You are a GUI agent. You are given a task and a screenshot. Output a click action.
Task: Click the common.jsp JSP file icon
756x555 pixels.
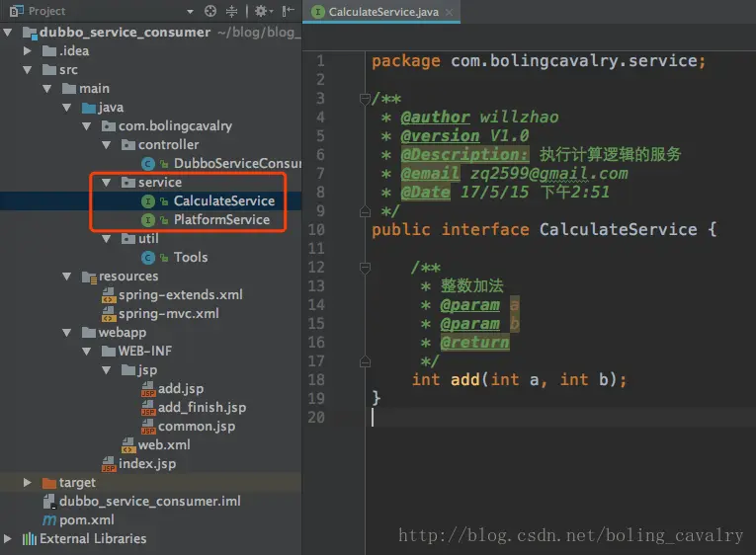[x=148, y=427]
